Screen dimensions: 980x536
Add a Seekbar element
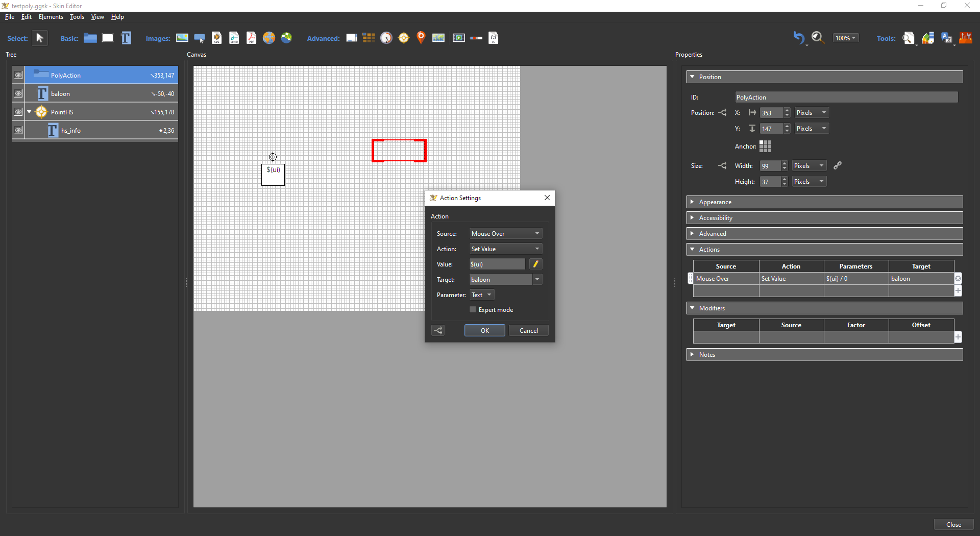pos(476,38)
